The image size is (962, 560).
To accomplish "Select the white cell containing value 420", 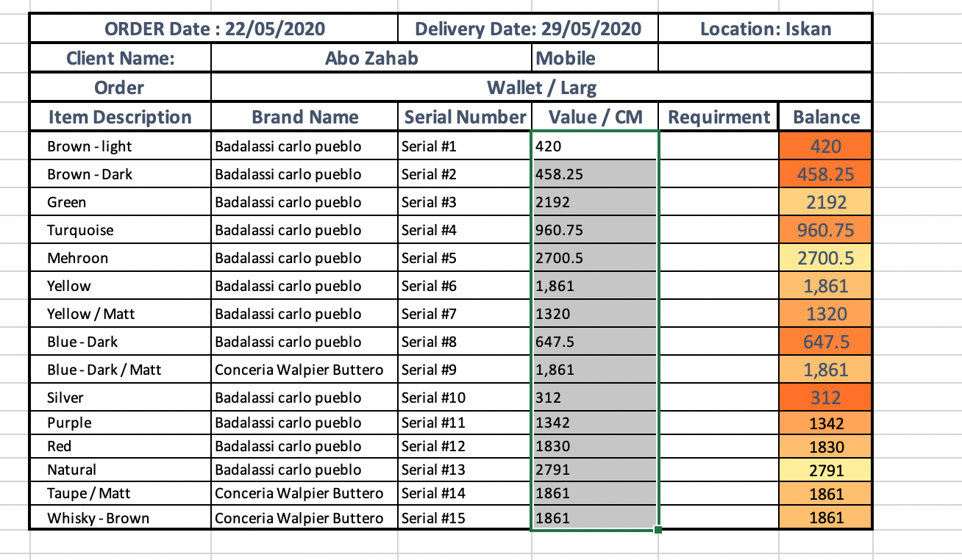I will pyautogui.click(x=595, y=146).
